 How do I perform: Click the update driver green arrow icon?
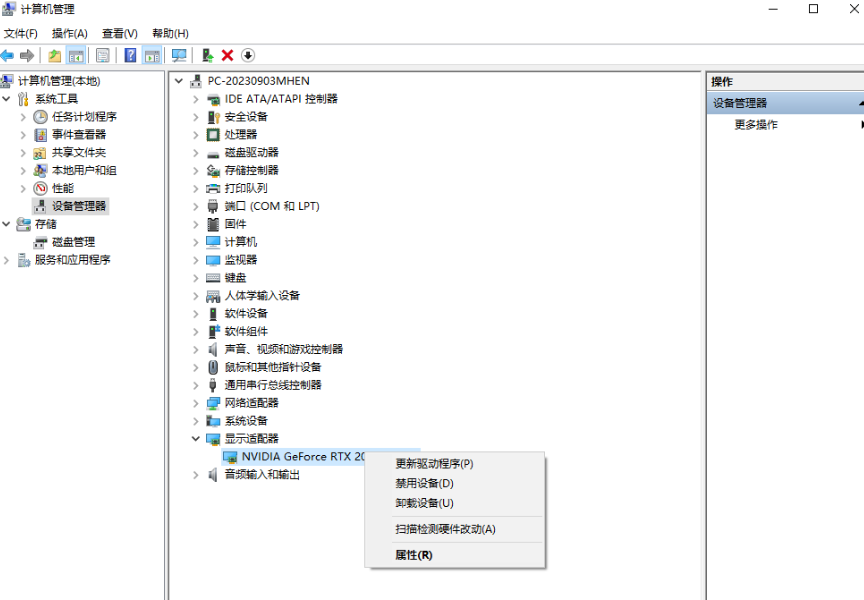pos(207,55)
